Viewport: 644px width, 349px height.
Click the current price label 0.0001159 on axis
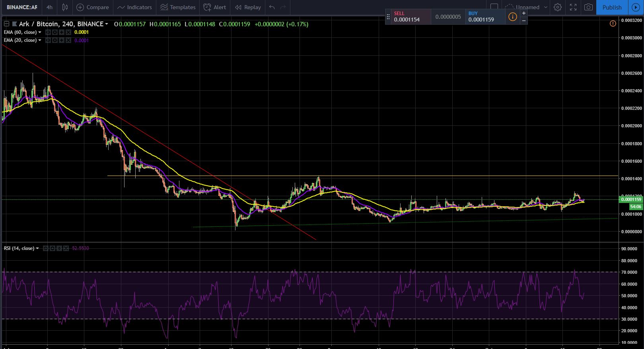coord(630,199)
